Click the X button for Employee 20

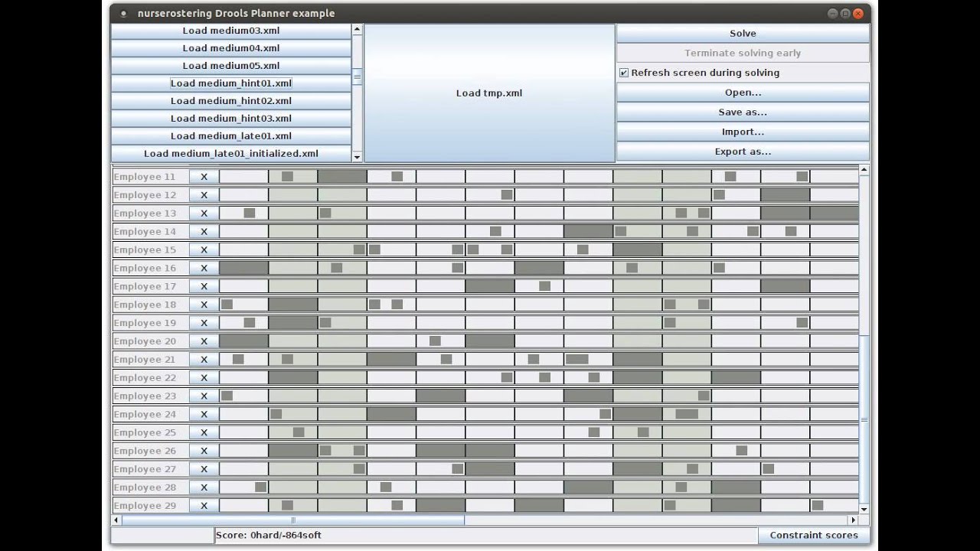click(204, 341)
